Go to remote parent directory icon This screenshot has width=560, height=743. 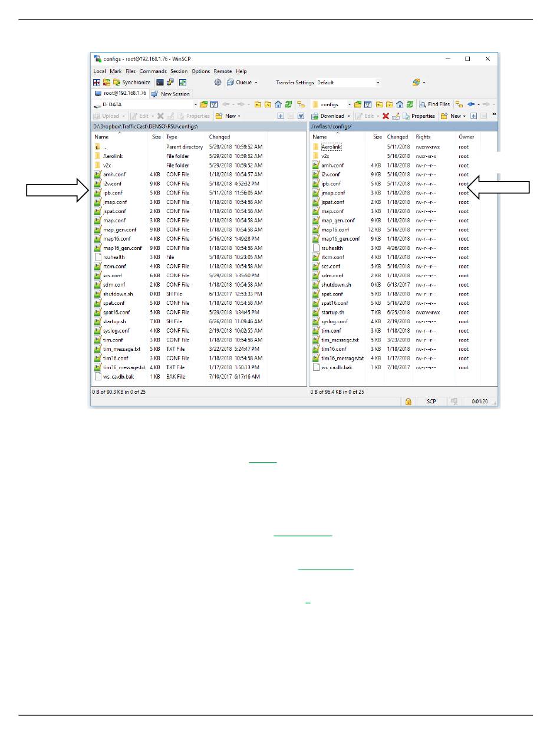(x=380, y=104)
